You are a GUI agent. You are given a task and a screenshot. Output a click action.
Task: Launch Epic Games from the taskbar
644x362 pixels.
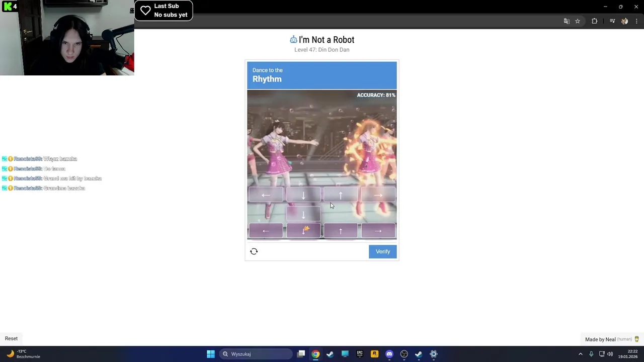pyautogui.click(x=360, y=354)
